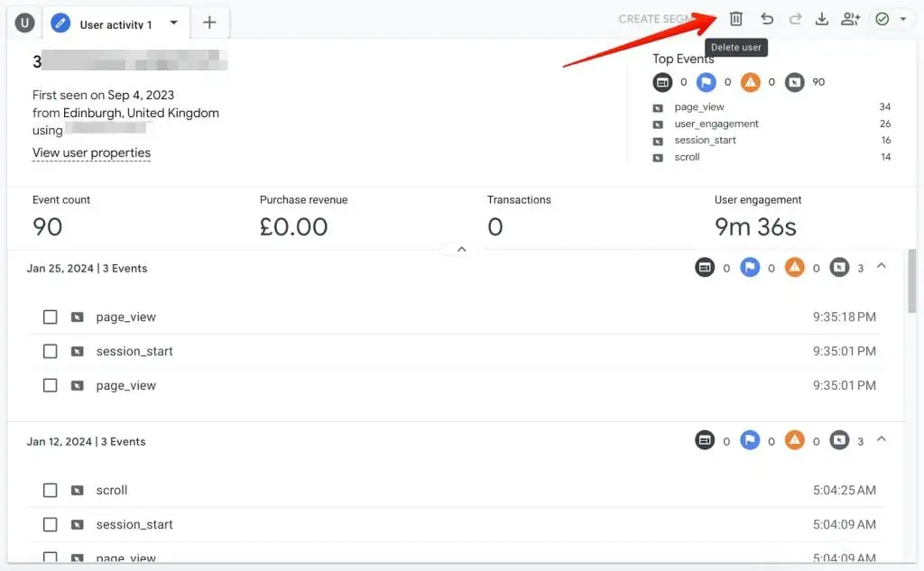
Task: Click the green checkmark status icon
Action: click(882, 18)
